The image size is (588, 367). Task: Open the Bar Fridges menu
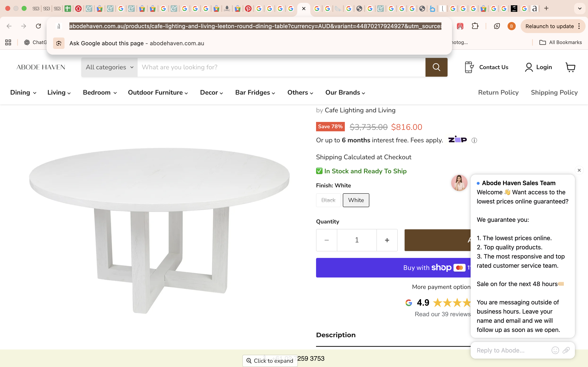(x=255, y=93)
